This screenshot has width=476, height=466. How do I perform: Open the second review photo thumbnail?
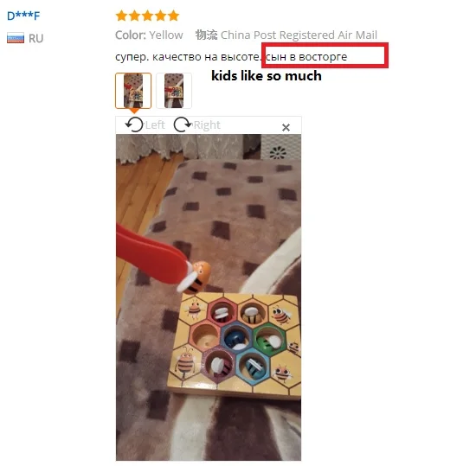click(174, 91)
